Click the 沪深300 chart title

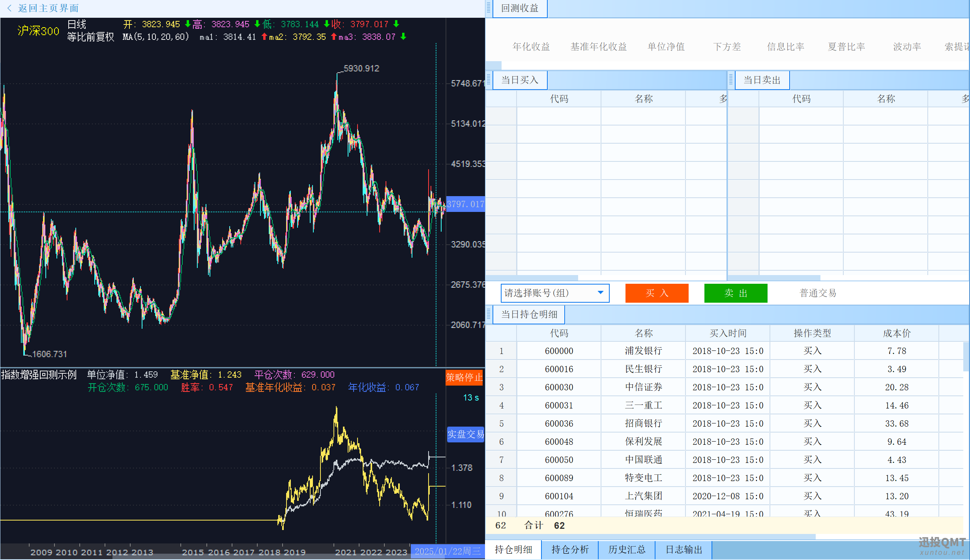pos(38,31)
